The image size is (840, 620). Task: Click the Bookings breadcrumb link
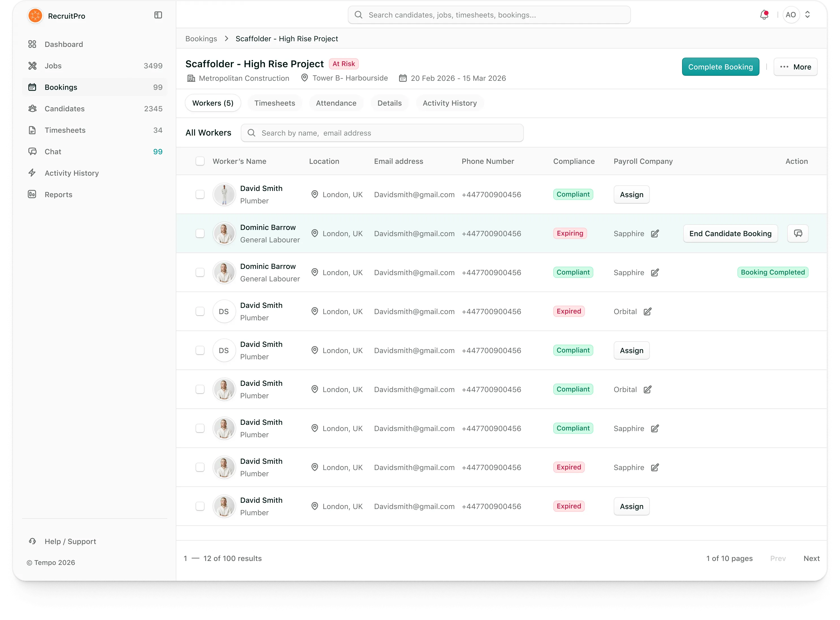click(201, 39)
